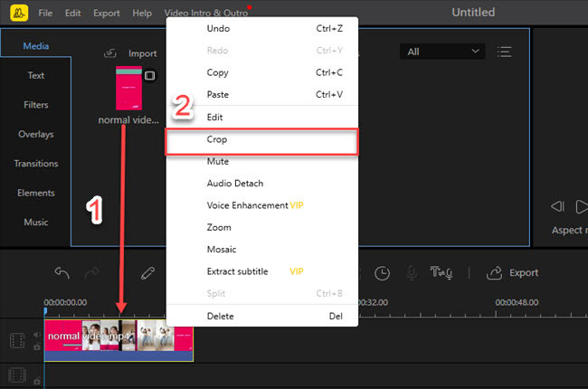
Task: Open the Transitions tab
Action: pyautogui.click(x=36, y=163)
